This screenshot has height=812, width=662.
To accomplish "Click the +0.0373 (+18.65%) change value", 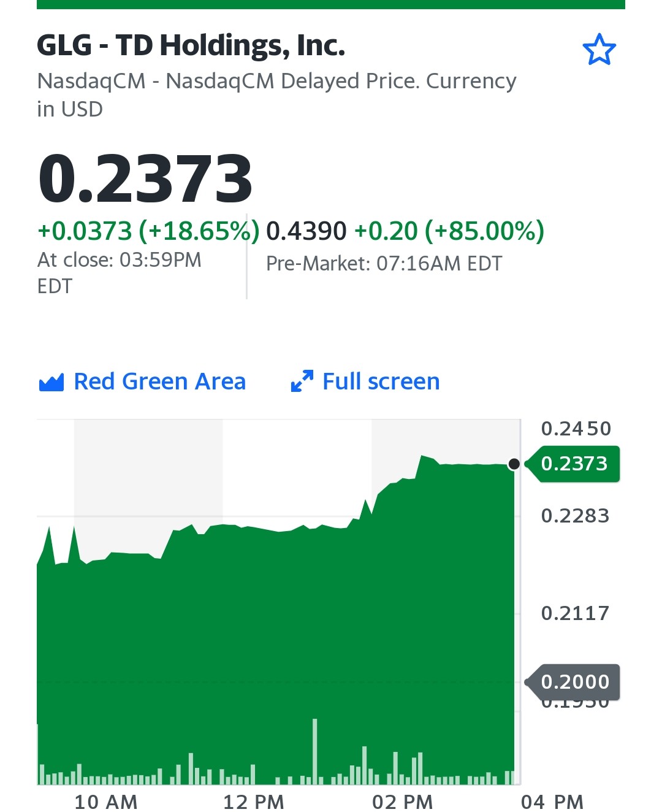I will pyautogui.click(x=148, y=231).
